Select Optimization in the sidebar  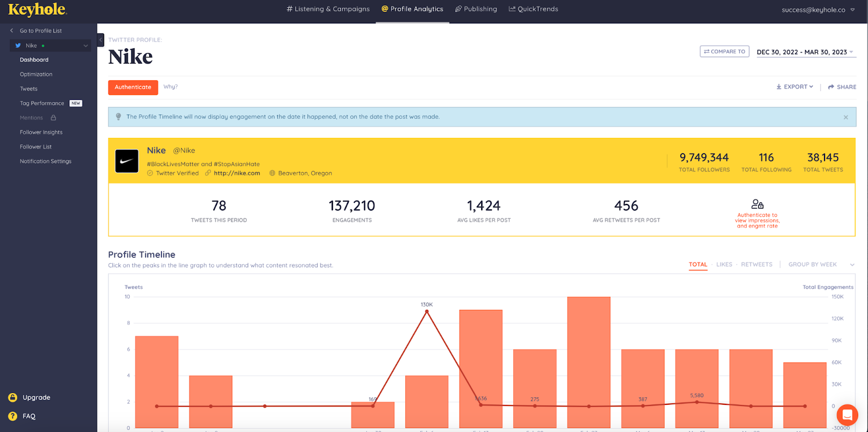[36, 74]
